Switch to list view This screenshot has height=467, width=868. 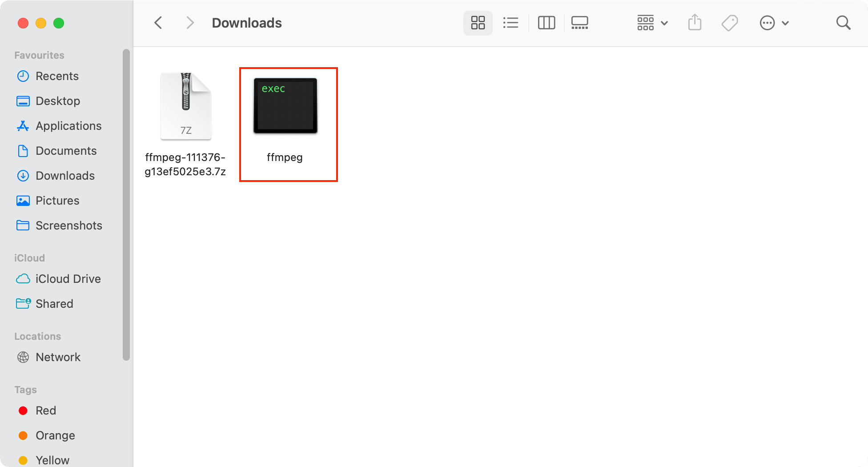pyautogui.click(x=510, y=22)
